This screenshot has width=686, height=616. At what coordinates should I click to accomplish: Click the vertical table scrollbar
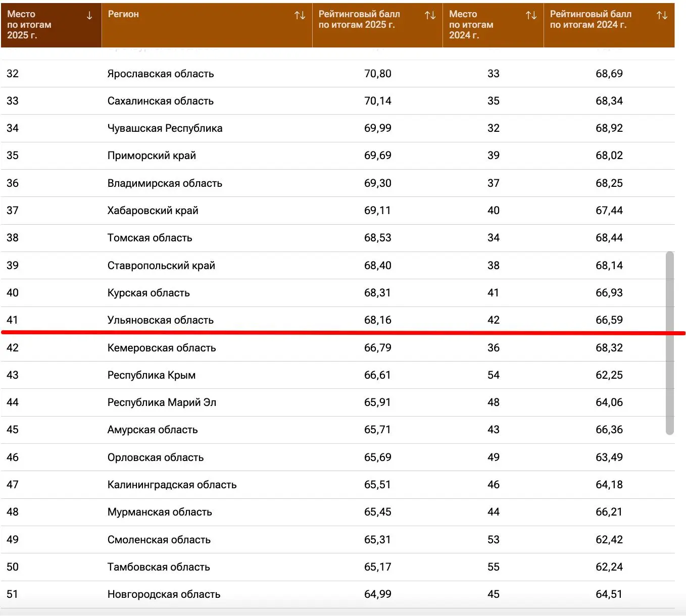(x=670, y=343)
